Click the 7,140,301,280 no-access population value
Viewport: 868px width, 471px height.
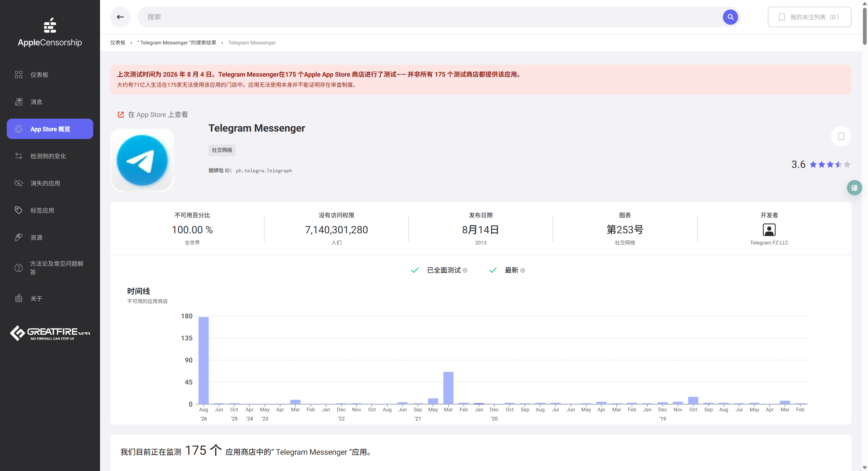point(336,230)
